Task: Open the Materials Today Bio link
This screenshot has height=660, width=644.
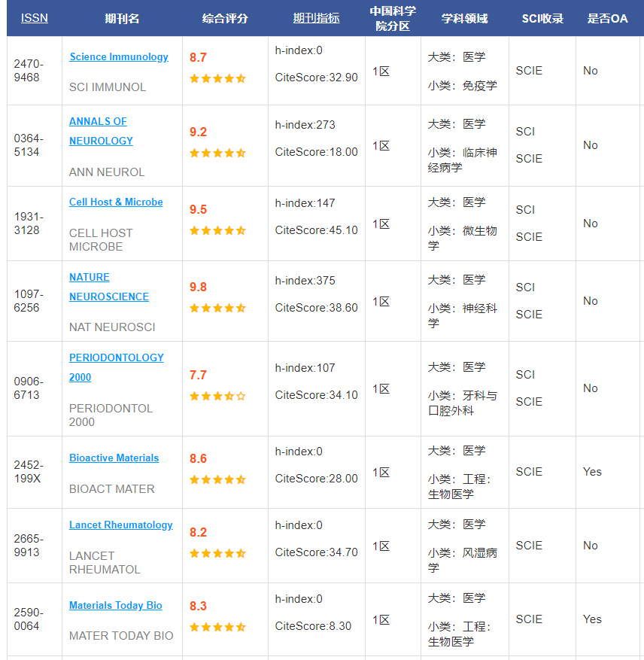Action: (x=116, y=605)
